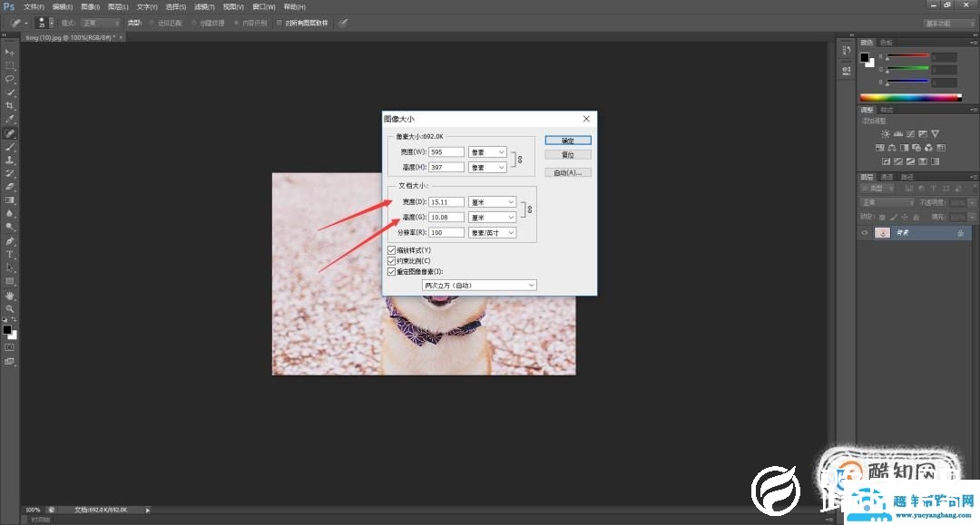The height and width of the screenshot is (525, 980).
Task: Toggle Scale Styles checkbox
Action: point(392,249)
